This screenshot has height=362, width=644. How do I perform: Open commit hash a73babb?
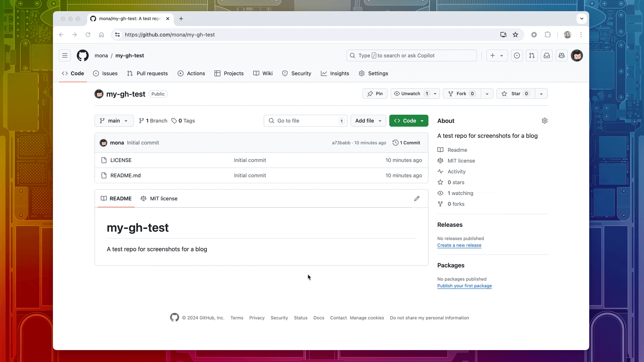[x=341, y=143]
